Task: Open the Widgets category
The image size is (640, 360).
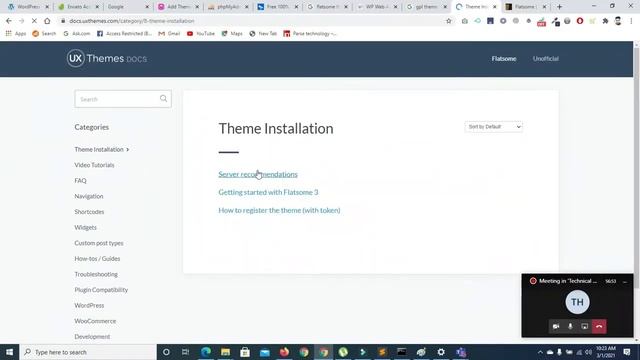Action: tap(85, 227)
